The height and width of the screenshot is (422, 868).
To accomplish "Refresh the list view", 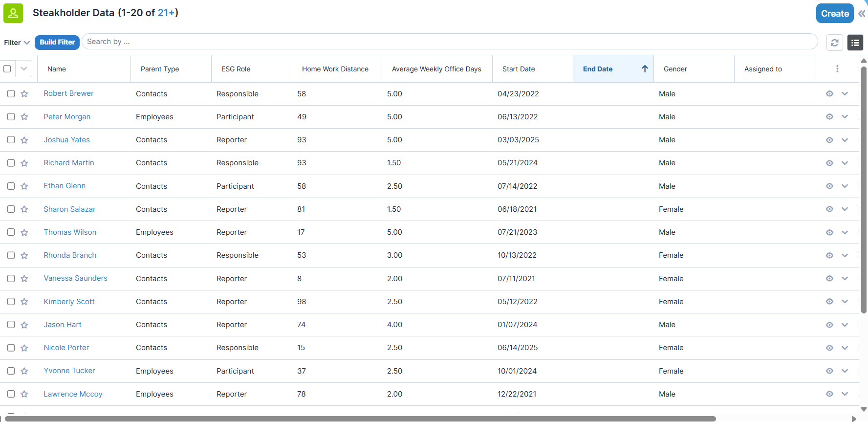I will (x=835, y=43).
